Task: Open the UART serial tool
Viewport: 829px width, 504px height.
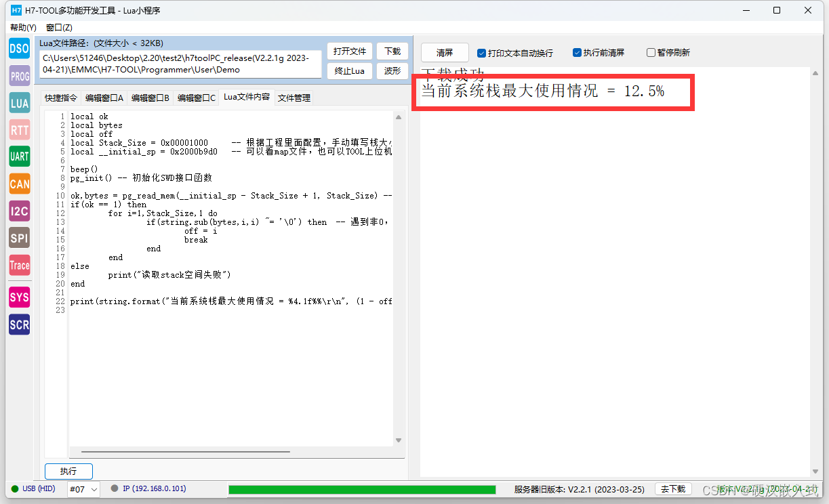Action: pos(20,156)
